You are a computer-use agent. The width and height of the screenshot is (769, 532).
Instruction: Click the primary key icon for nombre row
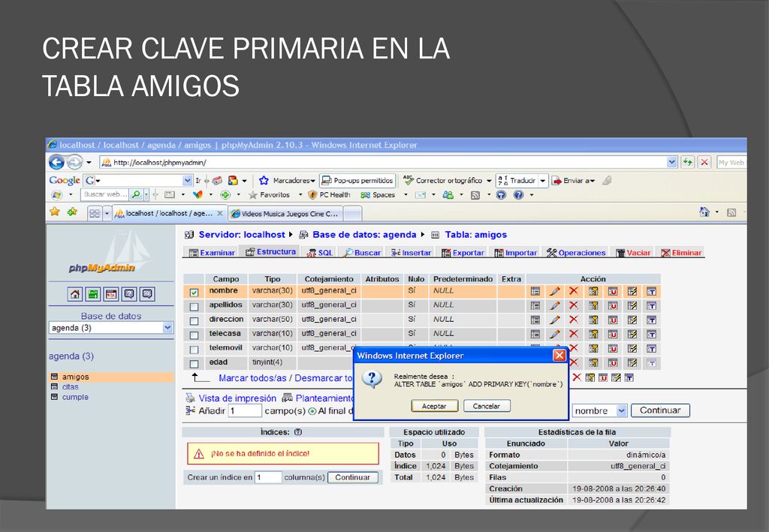(593, 291)
